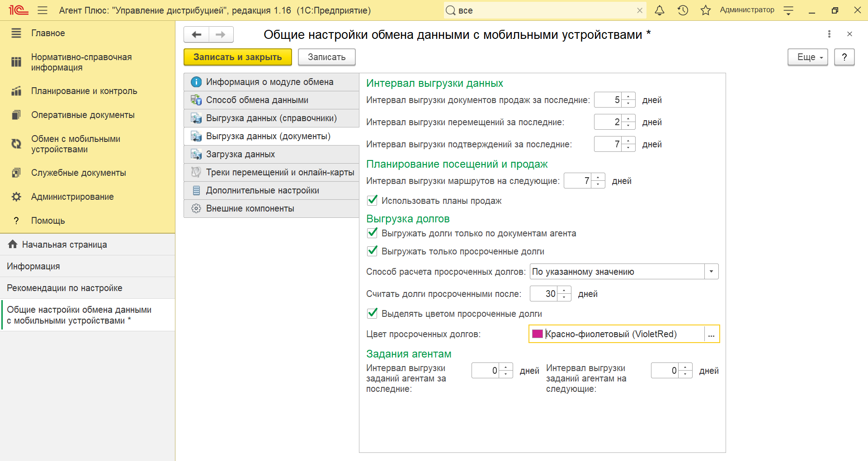Click the Записать button
868x461 pixels.
[326, 57]
